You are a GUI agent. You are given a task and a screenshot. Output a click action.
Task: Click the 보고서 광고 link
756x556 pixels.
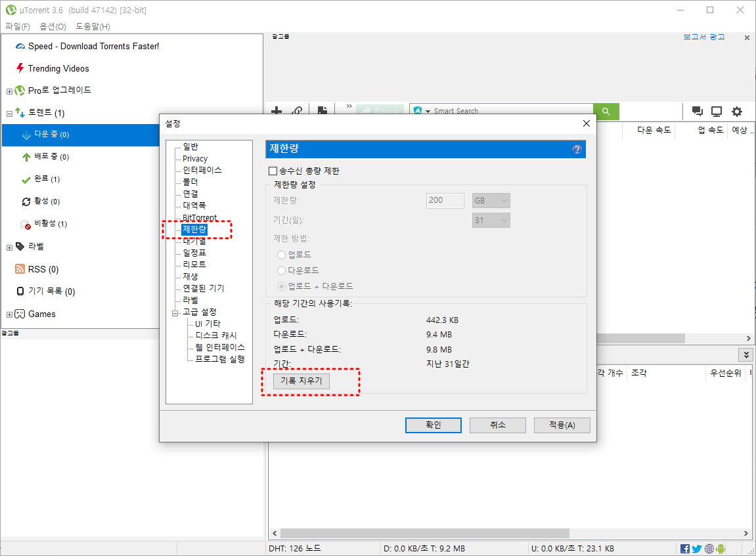tap(704, 37)
